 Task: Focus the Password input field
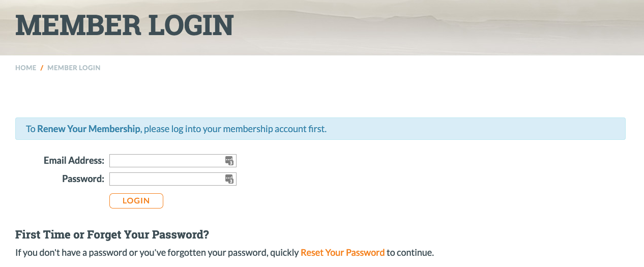(166, 179)
